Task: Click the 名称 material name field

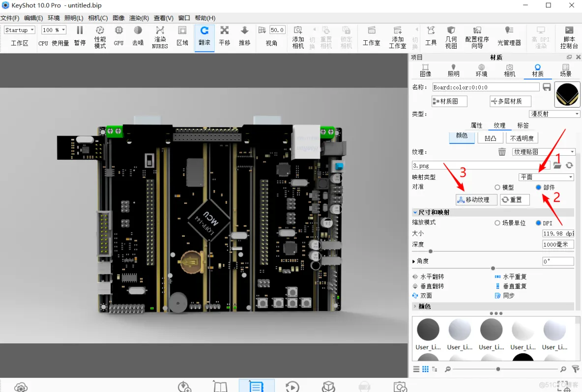Action: (486, 87)
